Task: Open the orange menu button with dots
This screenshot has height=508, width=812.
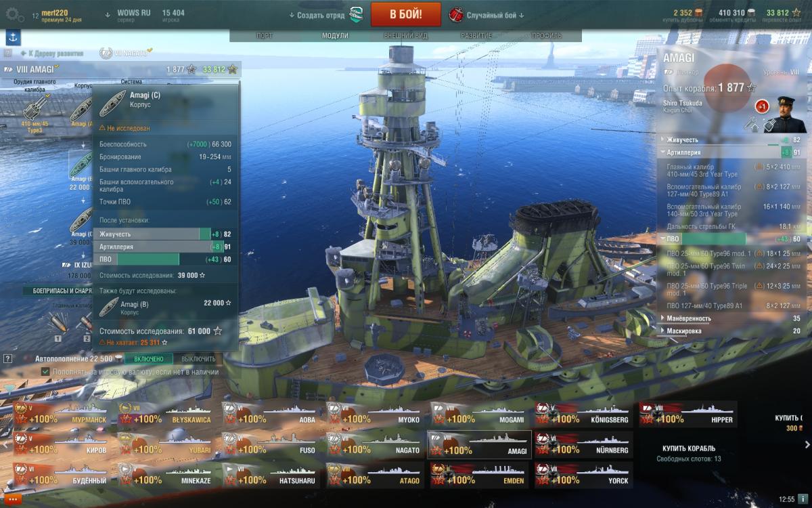Action: pyautogui.click(x=14, y=499)
